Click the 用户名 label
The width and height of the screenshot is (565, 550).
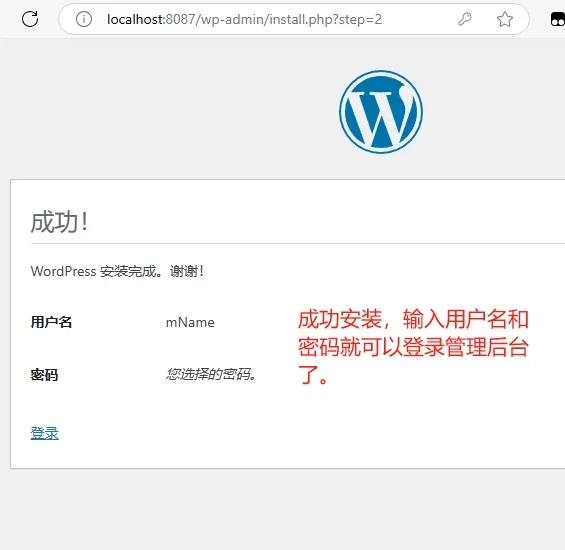coord(52,322)
